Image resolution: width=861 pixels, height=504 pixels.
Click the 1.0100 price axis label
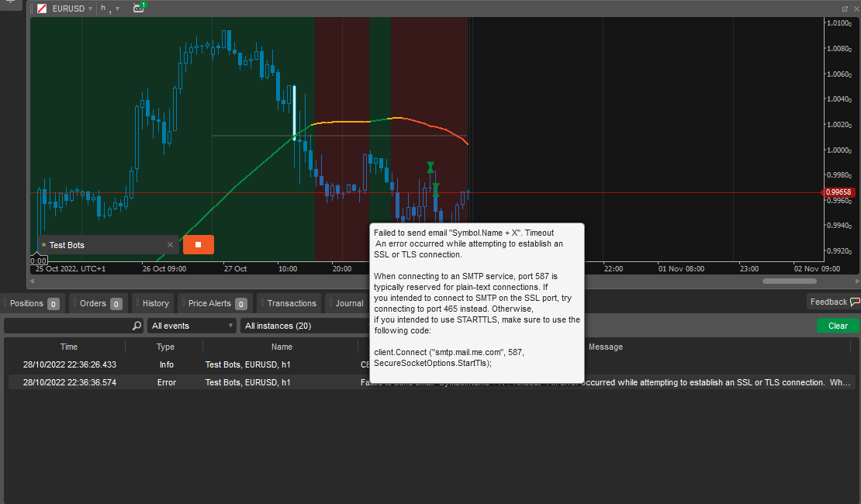[x=839, y=23]
